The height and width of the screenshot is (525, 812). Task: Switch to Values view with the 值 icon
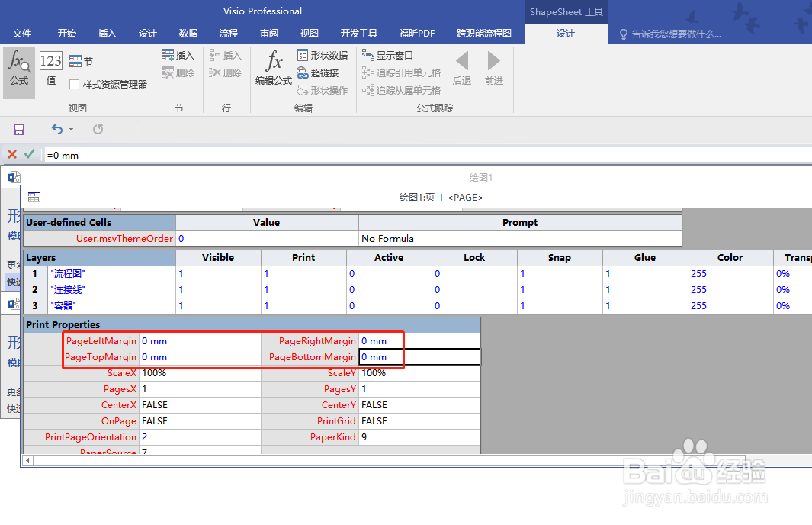point(51,69)
